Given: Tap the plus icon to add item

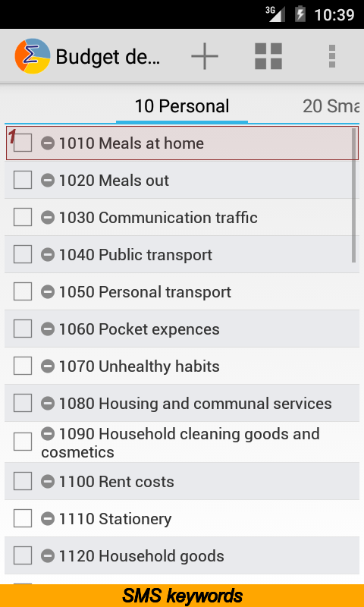Looking at the screenshot, I should [205, 56].
